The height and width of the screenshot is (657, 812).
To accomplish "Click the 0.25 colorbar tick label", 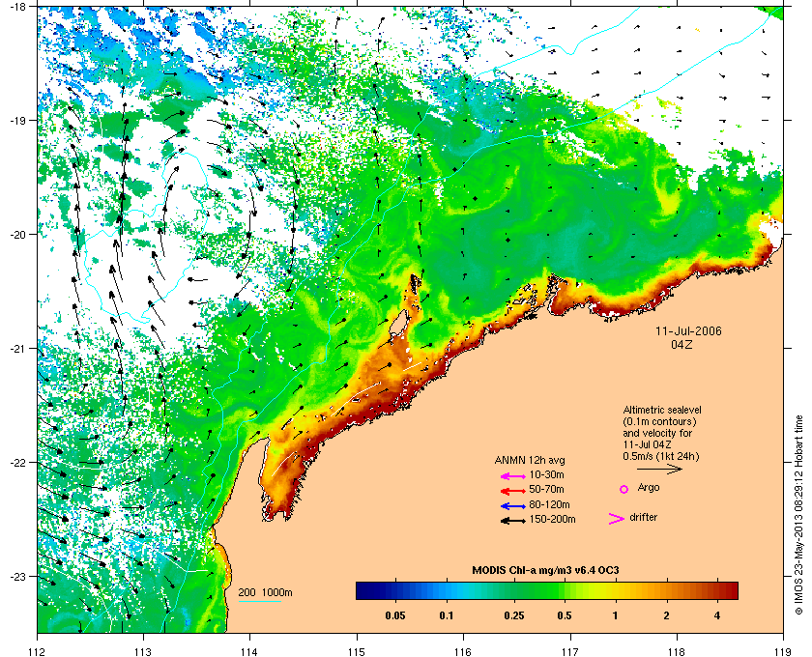I will 513,616.
